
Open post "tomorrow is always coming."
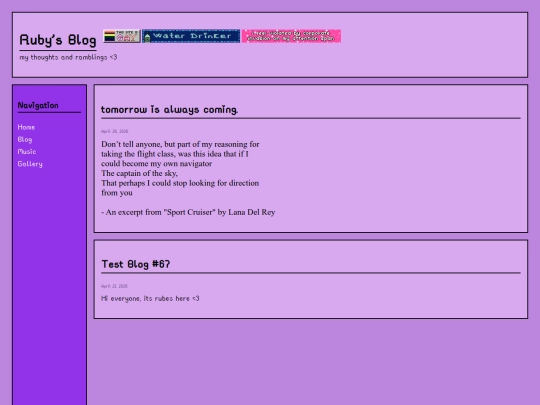click(x=169, y=110)
